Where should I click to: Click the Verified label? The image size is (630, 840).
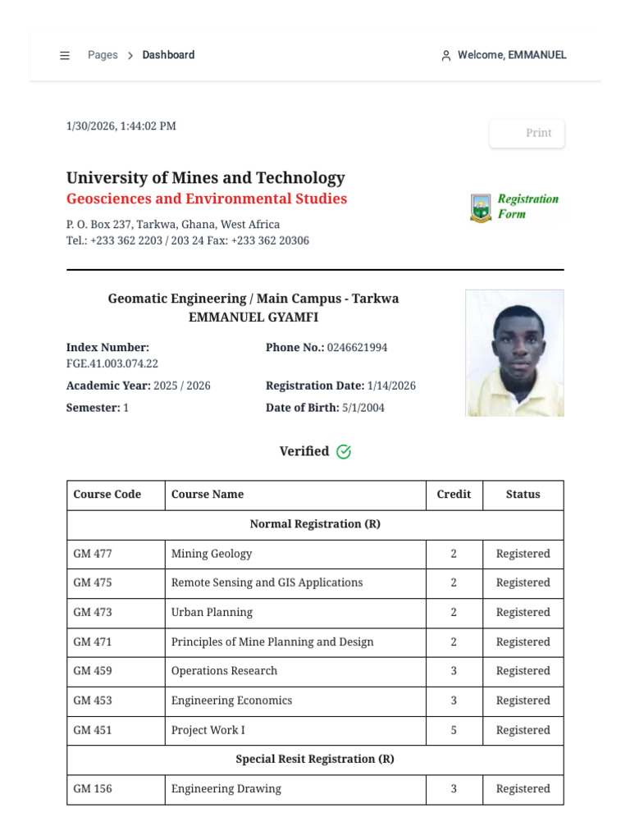pos(304,451)
